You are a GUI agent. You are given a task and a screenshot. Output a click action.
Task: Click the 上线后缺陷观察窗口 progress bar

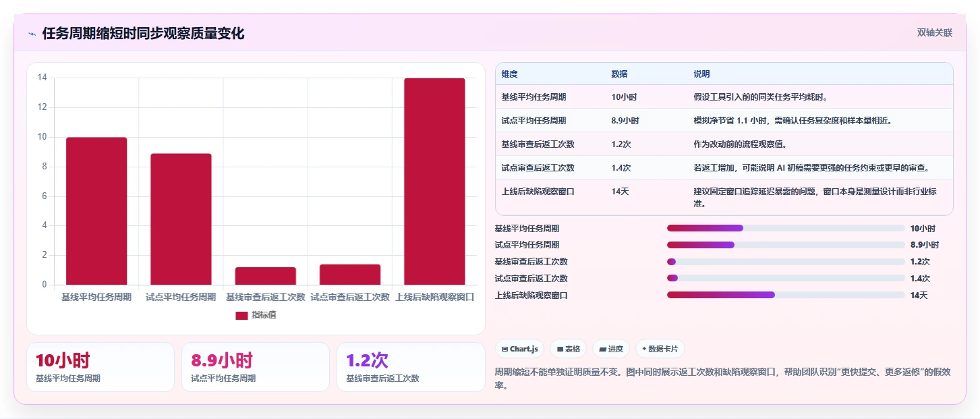[x=786, y=295]
